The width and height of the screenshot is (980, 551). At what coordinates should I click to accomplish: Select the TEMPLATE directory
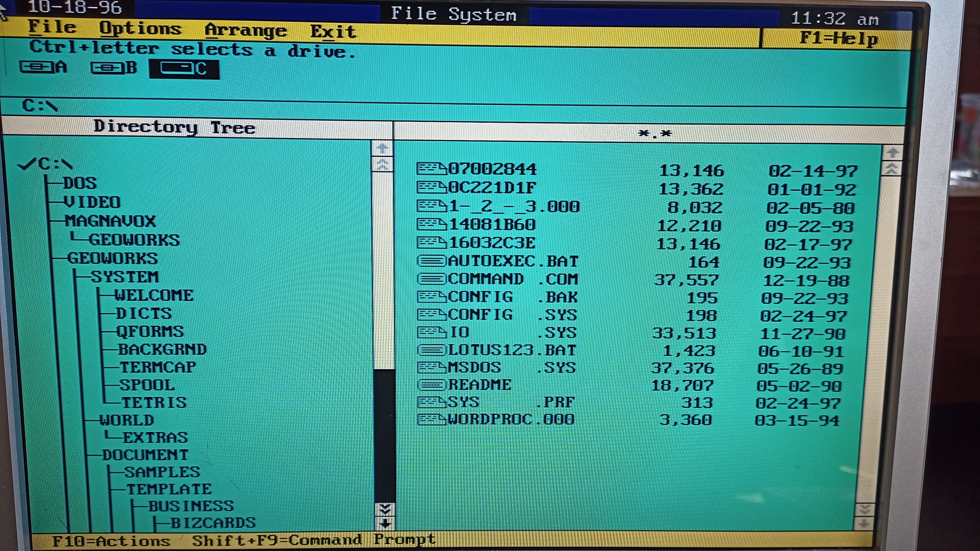[169, 489]
